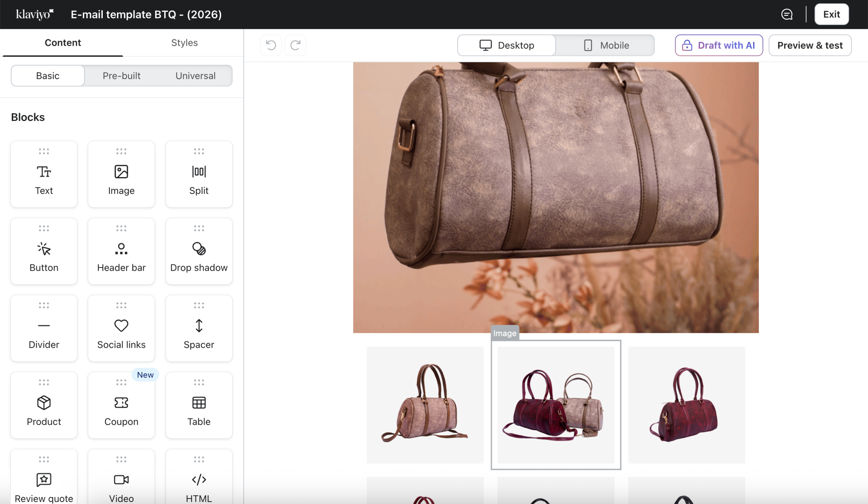
Task: Choose the Universal blocks segment
Action: pos(195,76)
